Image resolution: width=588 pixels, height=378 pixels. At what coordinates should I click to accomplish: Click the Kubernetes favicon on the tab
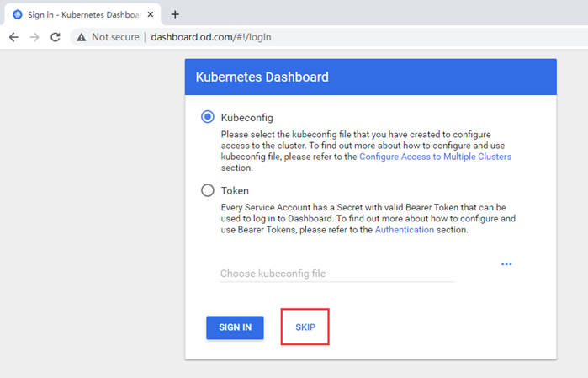(x=17, y=14)
